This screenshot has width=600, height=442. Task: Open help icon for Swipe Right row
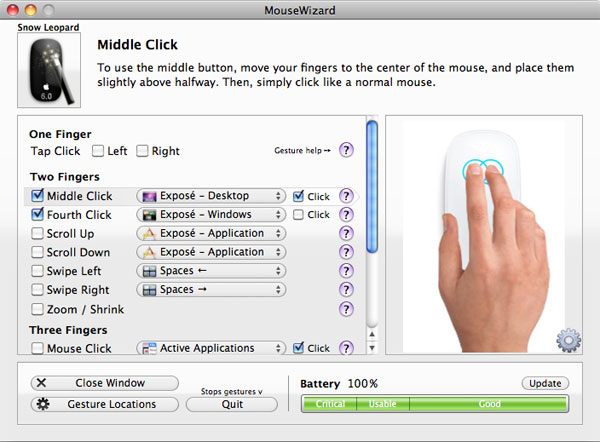[x=346, y=289]
